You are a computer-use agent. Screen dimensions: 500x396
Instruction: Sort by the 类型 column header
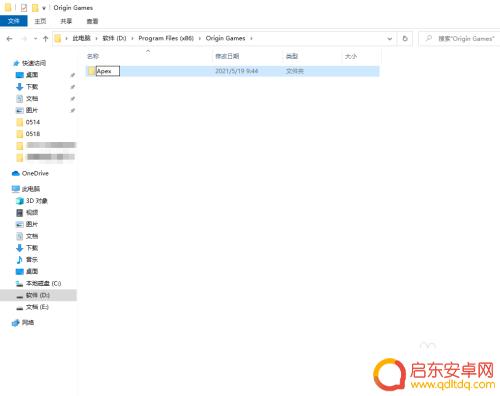[x=292, y=56]
